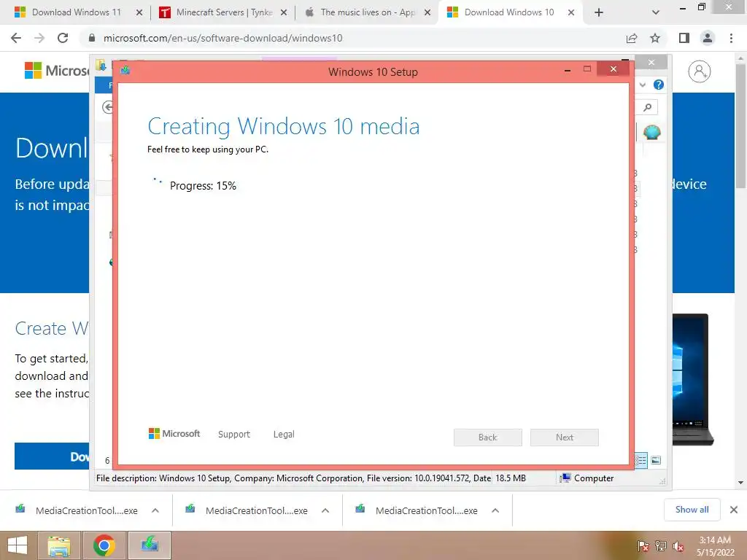Open Action Center flag tray icon
Viewport: 747px width, 560px height.
pos(643,545)
